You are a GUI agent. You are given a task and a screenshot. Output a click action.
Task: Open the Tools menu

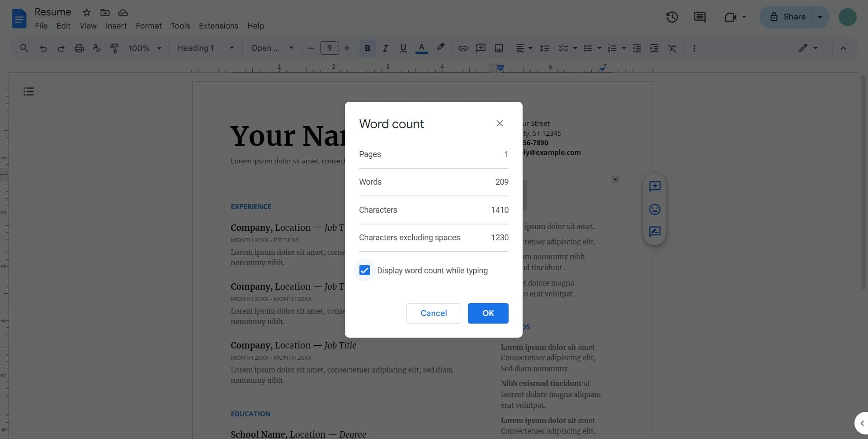pyautogui.click(x=180, y=26)
